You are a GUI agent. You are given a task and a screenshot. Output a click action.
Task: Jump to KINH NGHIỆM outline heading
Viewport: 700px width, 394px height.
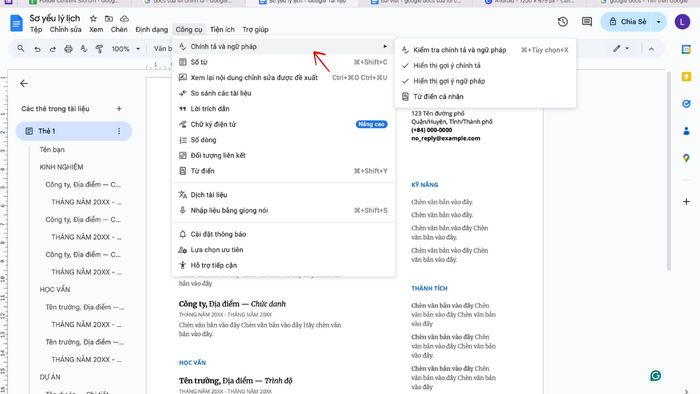(x=61, y=167)
